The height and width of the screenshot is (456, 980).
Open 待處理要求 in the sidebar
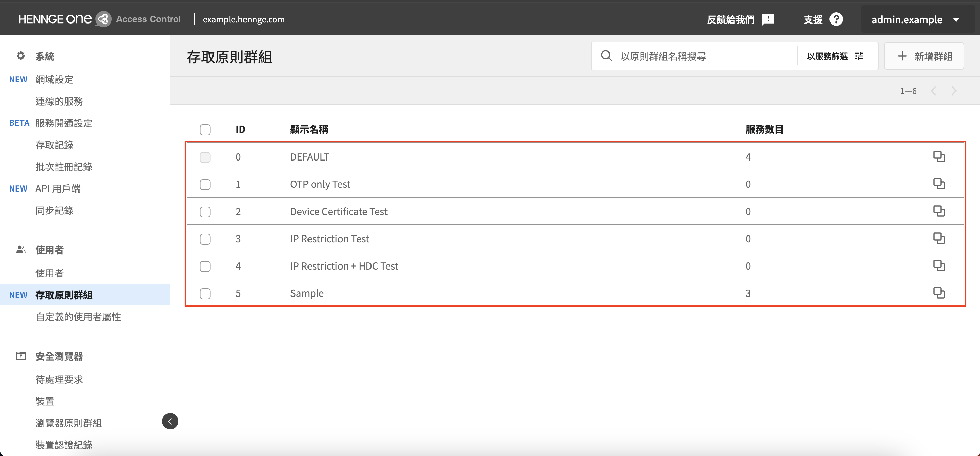click(x=59, y=379)
